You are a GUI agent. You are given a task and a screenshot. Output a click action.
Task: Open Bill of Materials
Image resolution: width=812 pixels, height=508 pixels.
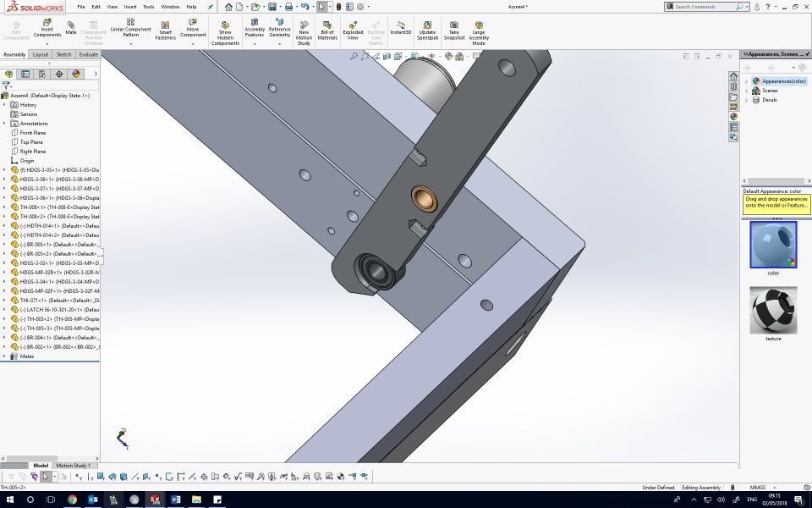tap(327, 31)
